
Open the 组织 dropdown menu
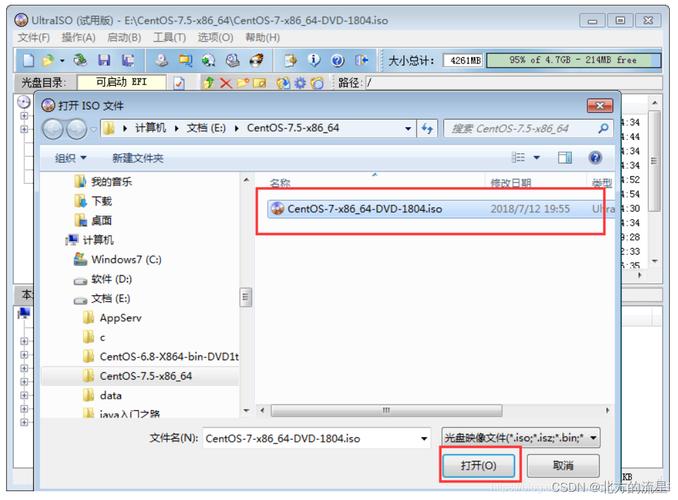70,158
